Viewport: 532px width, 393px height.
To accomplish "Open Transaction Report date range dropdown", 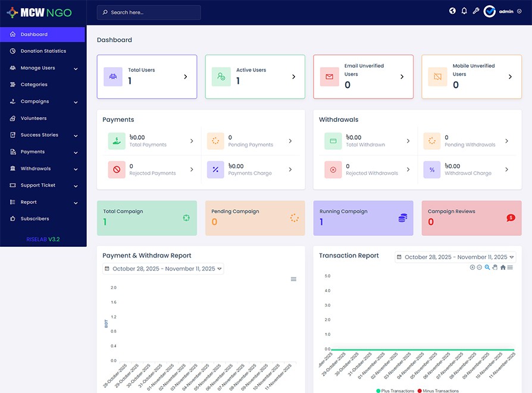I will [x=455, y=257].
